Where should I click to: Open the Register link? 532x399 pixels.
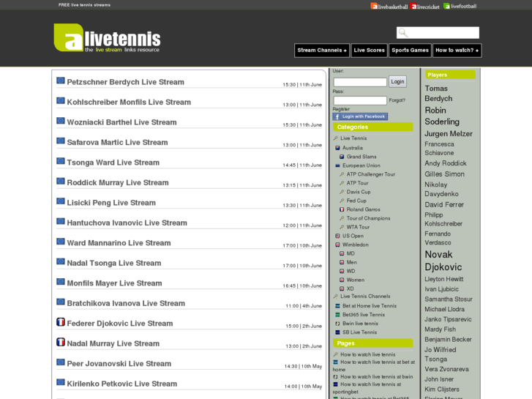point(341,109)
